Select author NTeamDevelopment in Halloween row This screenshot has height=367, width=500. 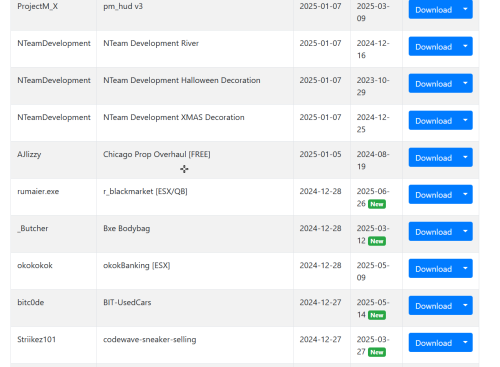[54, 80]
